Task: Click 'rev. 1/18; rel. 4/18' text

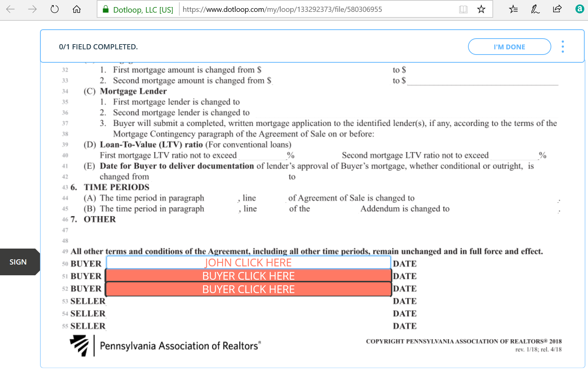Action: [538, 349]
